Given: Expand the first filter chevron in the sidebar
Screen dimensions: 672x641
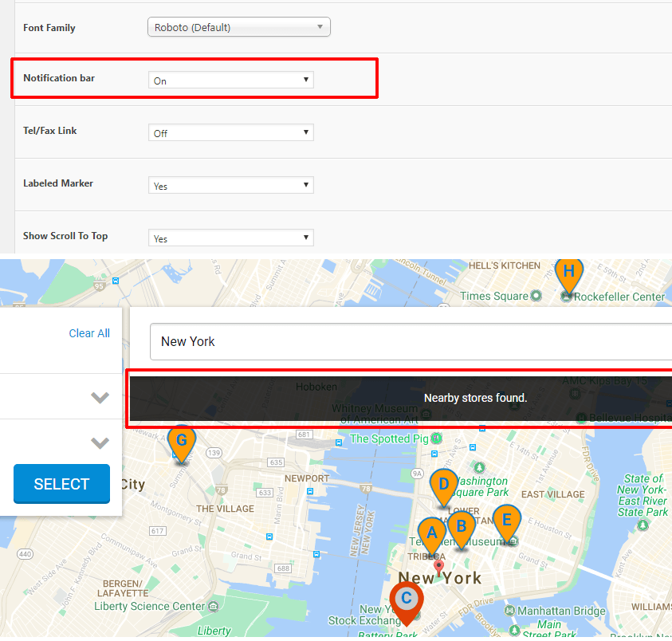Looking at the screenshot, I should point(100,397).
